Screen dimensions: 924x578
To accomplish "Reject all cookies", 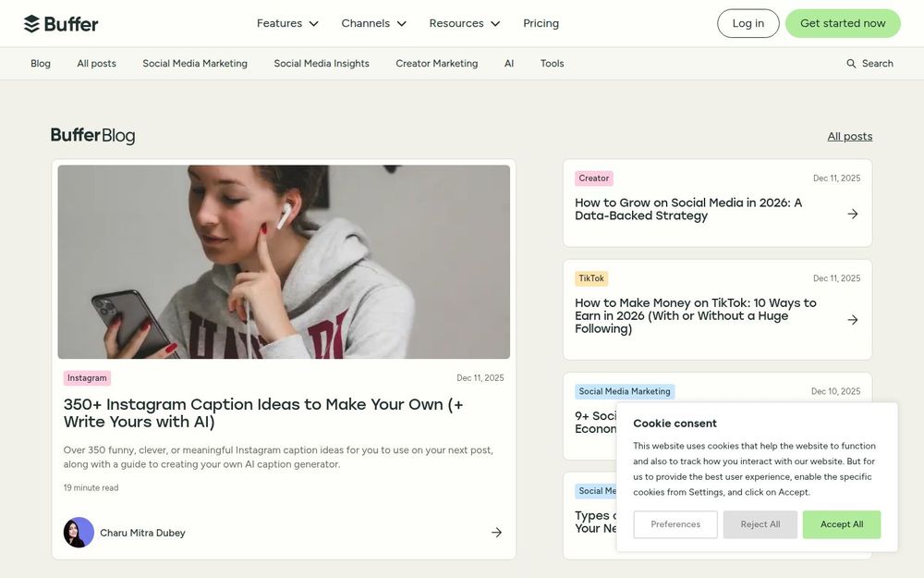I will tap(760, 524).
